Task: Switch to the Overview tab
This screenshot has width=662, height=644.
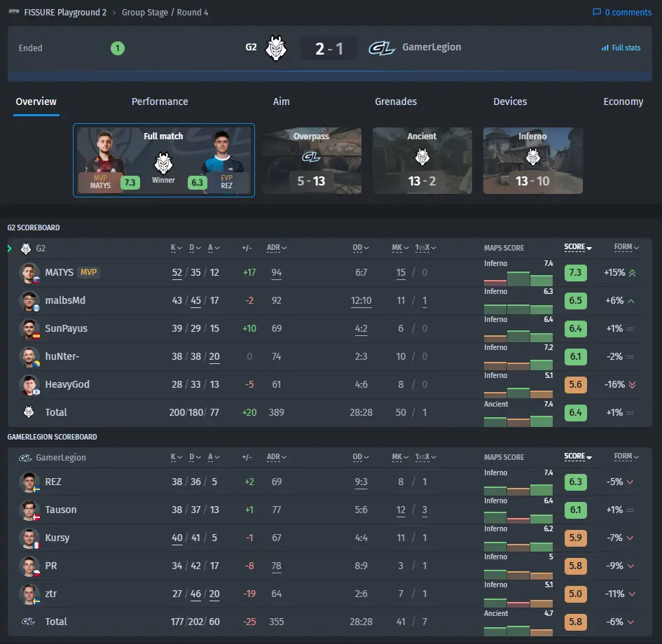Action: click(36, 101)
